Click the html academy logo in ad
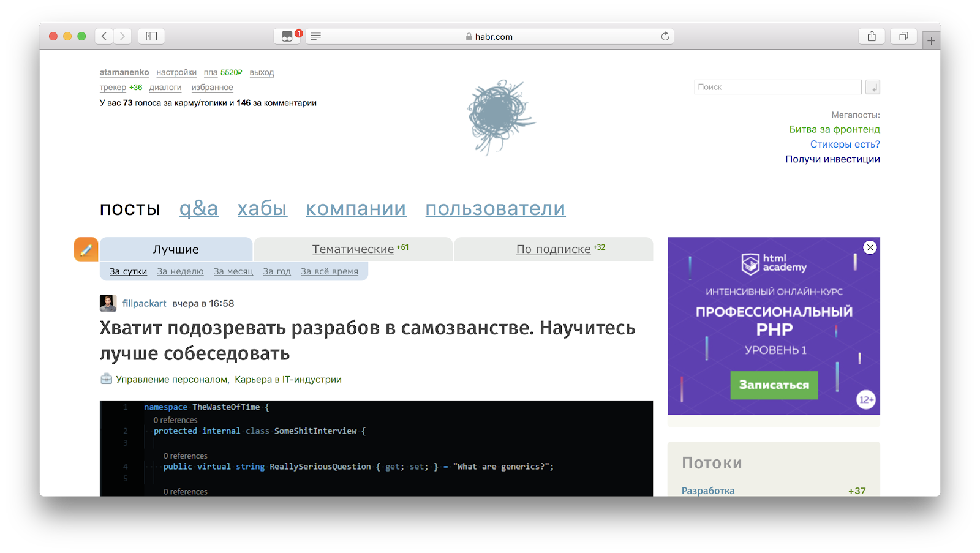 pyautogui.click(x=774, y=263)
